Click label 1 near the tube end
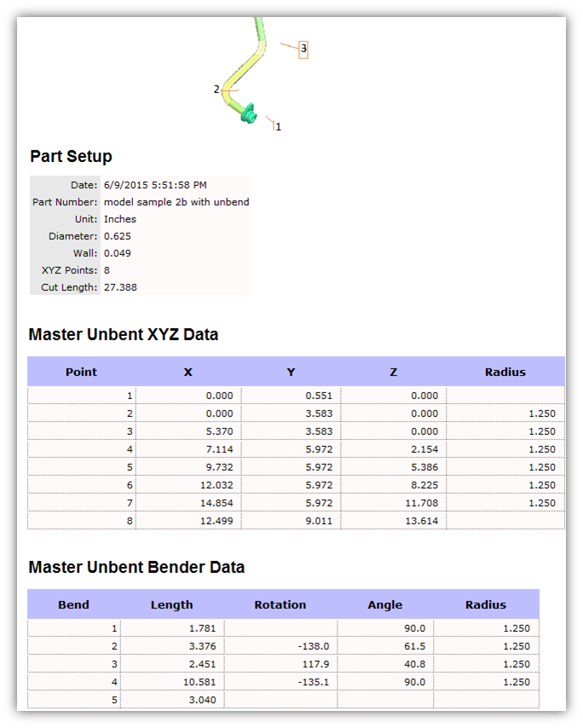Screen dimensions: 583x728 pyautogui.click(x=278, y=126)
